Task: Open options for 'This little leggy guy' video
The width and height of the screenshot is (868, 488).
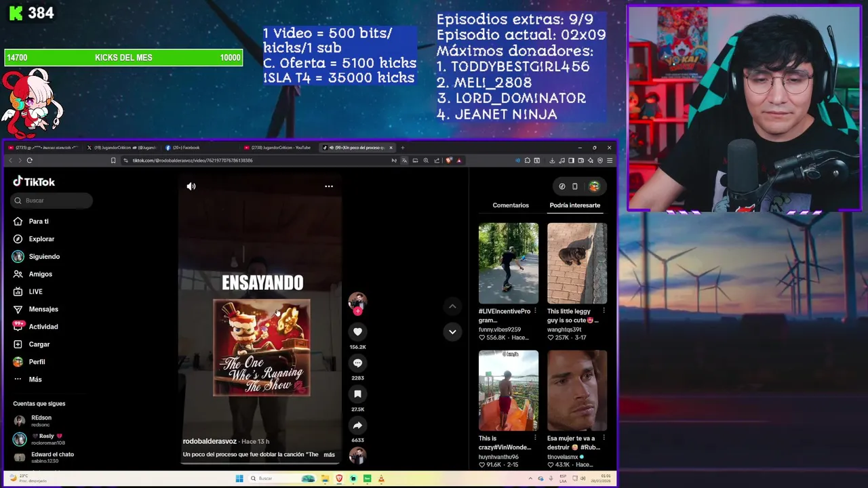Action: point(604,311)
